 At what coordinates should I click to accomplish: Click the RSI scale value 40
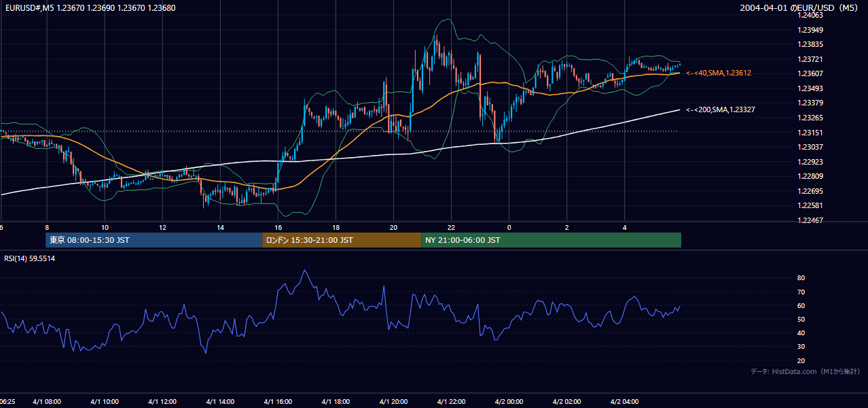coord(801,333)
